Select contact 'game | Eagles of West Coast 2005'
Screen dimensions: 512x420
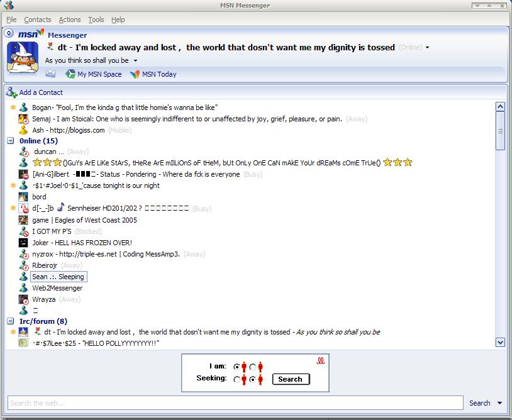click(x=84, y=220)
